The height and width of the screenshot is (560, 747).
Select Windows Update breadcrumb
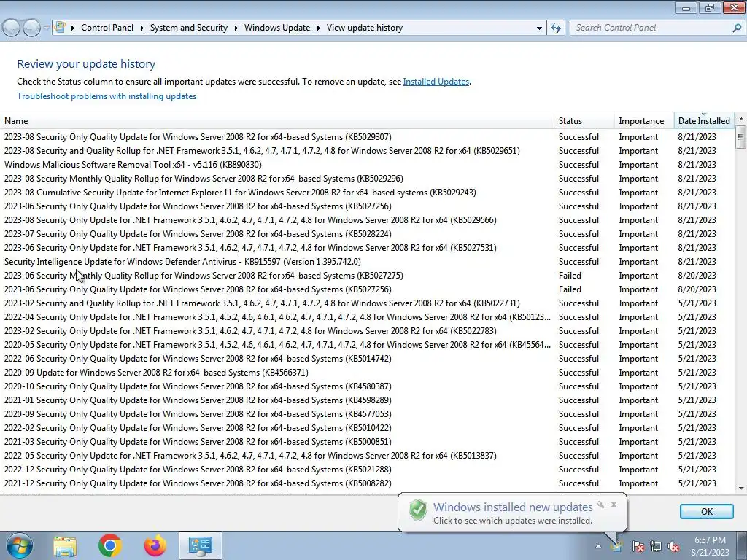click(277, 28)
